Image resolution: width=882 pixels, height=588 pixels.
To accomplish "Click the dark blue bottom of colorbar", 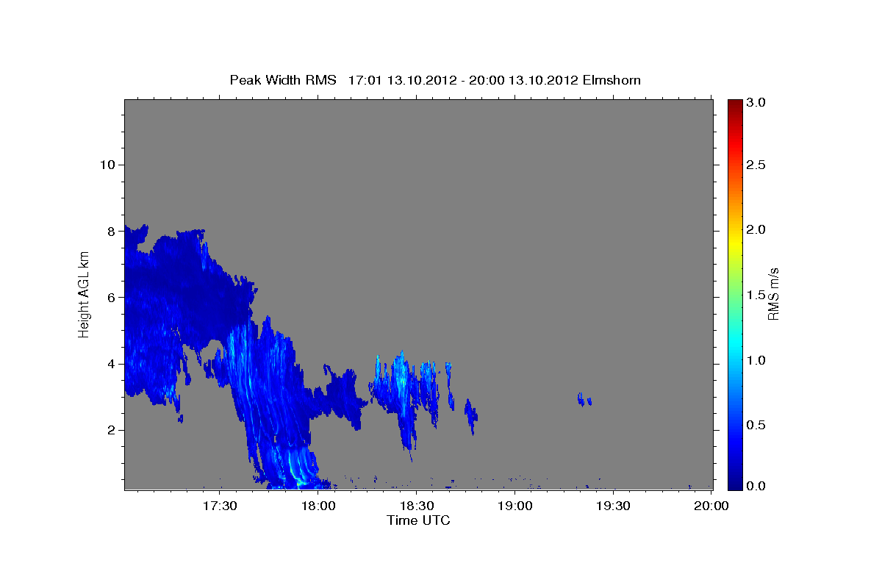I will [735, 484].
